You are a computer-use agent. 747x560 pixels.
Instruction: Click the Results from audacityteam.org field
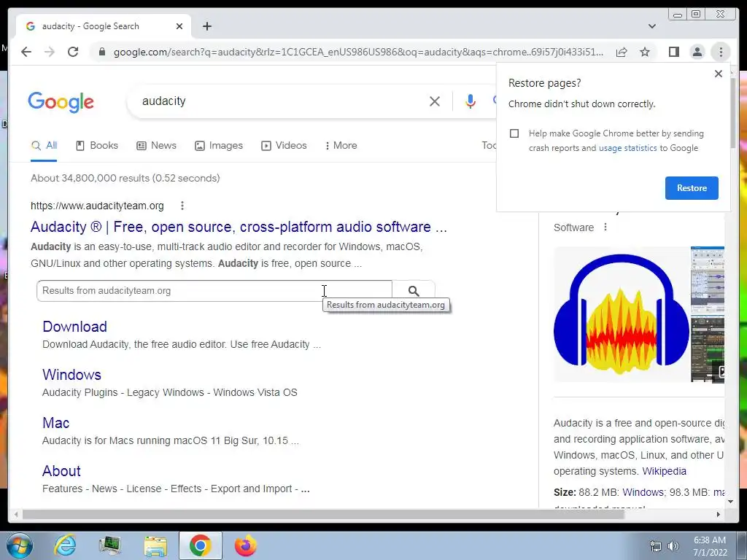(214, 291)
